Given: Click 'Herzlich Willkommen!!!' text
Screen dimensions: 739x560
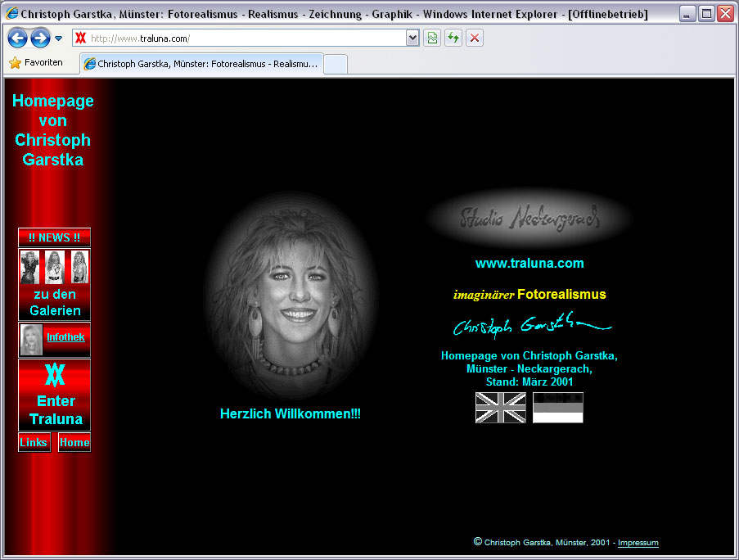Looking at the screenshot, I should pyautogui.click(x=291, y=414).
